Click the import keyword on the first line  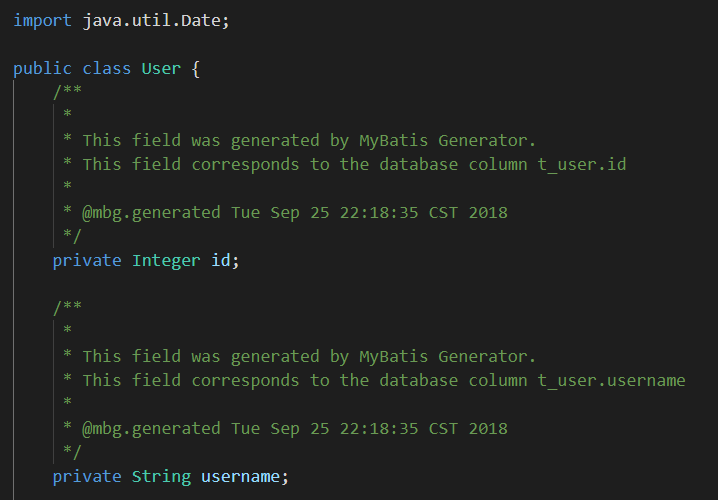(x=43, y=20)
